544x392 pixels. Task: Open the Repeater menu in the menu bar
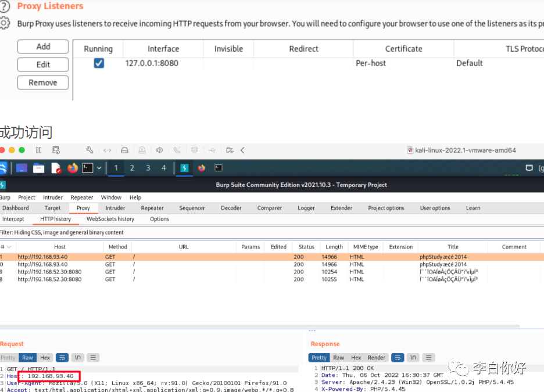(x=82, y=197)
